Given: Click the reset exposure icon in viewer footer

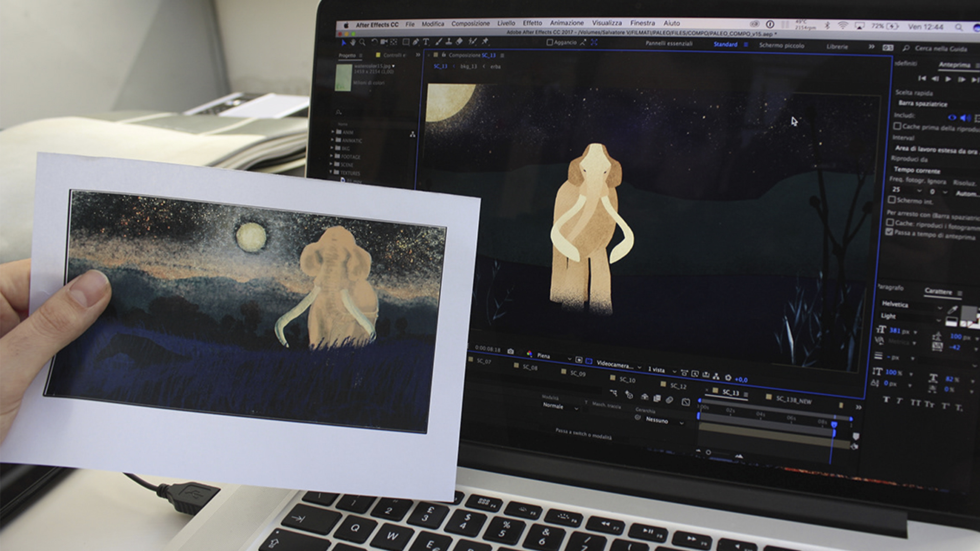Looking at the screenshot, I should coord(728,378).
